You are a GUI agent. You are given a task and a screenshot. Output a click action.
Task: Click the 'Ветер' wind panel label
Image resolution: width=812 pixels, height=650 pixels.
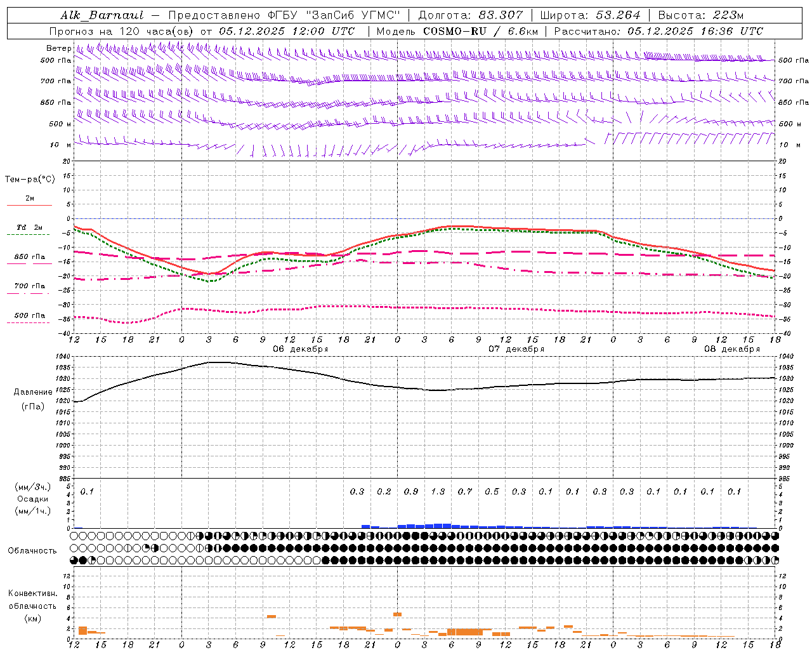(58, 48)
